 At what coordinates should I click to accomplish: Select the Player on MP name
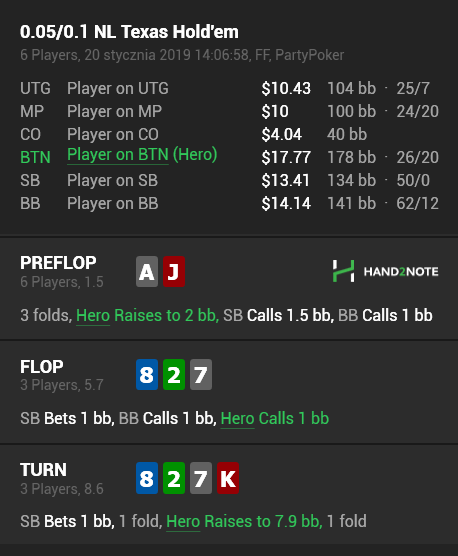114,111
